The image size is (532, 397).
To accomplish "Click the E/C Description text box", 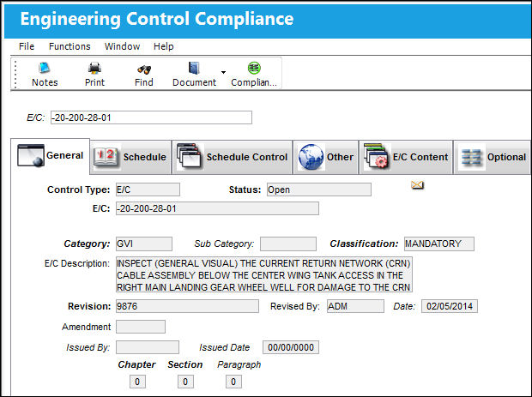I will click(264, 274).
